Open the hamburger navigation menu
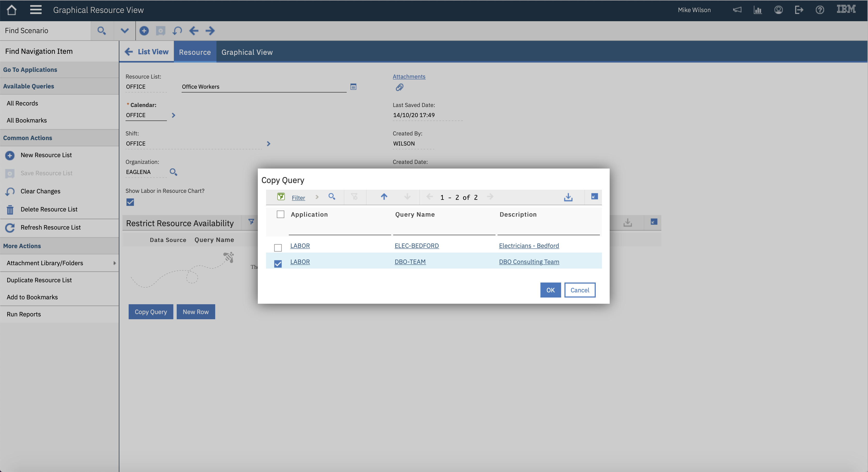The width and height of the screenshot is (868, 472). click(x=36, y=10)
